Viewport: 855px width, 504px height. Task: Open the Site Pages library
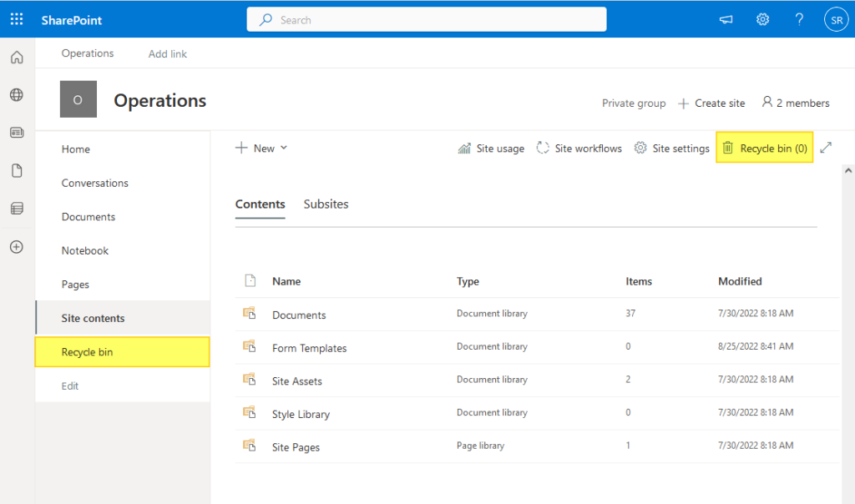click(296, 447)
